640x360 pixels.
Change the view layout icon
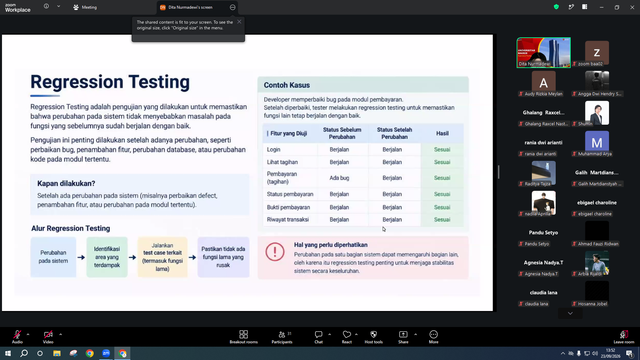click(584, 7)
